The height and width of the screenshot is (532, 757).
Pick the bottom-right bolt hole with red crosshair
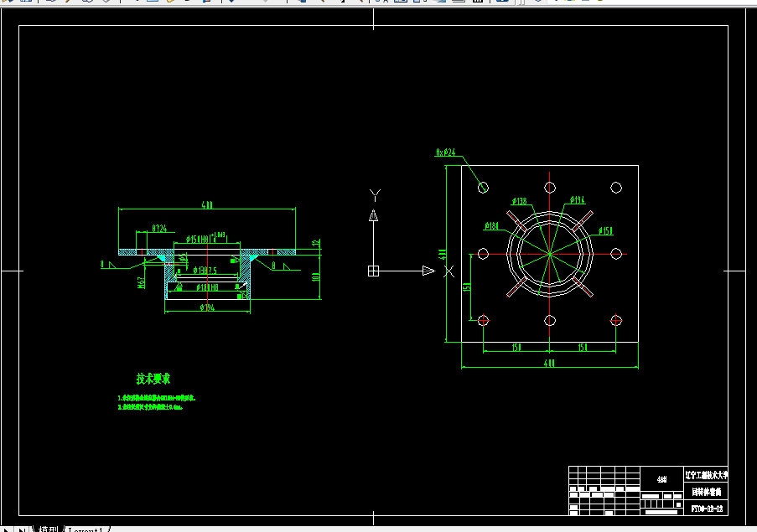[616, 320]
